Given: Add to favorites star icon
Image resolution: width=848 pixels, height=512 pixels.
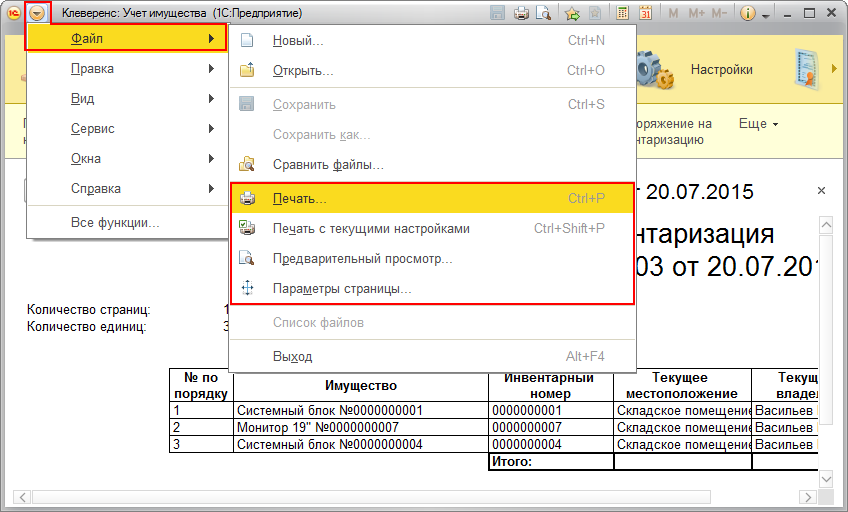Looking at the screenshot, I should point(572,13).
